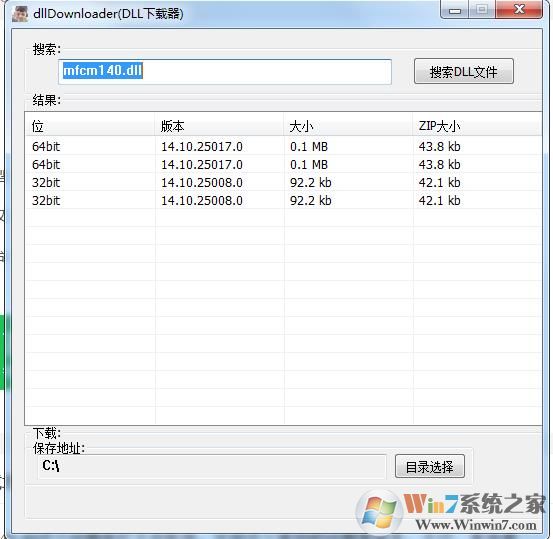Click the 目录选择 folder button

(430, 466)
